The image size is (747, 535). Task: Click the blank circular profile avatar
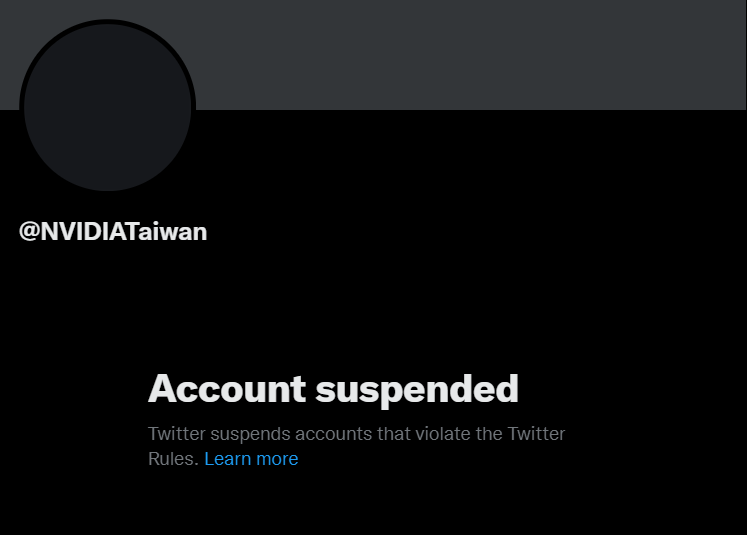108,108
